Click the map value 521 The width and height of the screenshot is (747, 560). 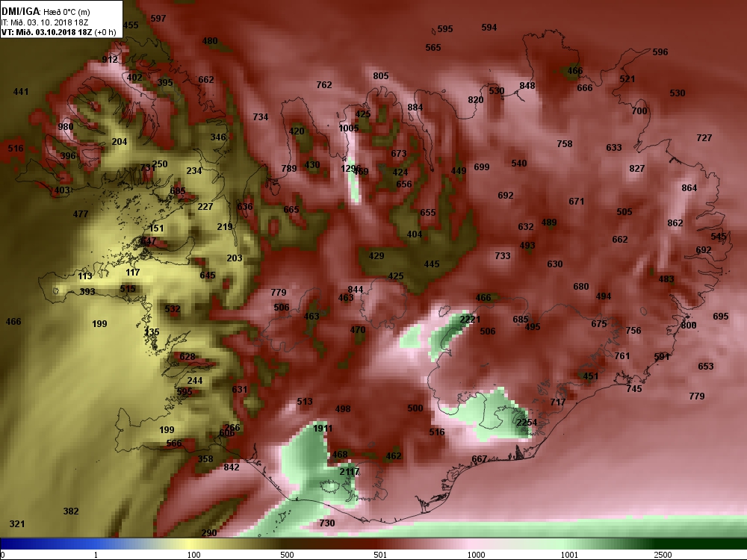point(627,79)
